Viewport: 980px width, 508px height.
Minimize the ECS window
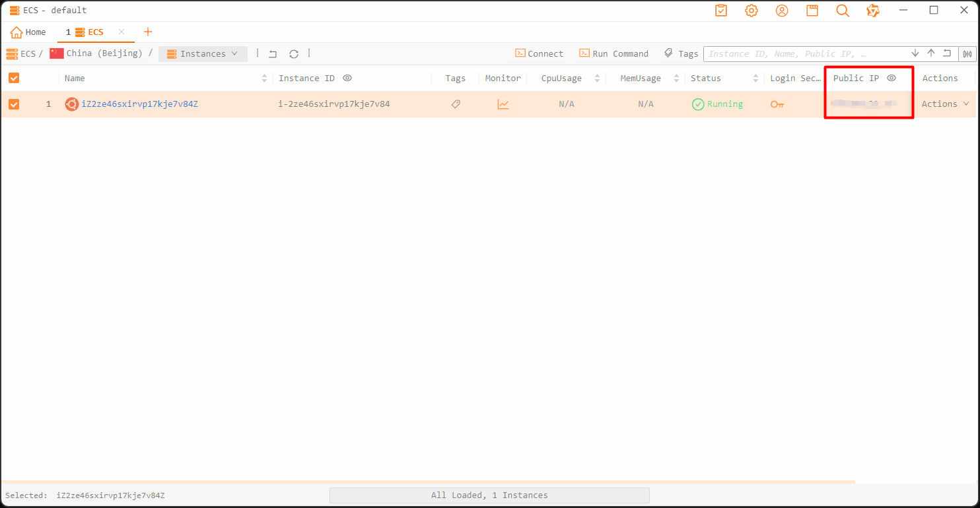click(x=903, y=11)
